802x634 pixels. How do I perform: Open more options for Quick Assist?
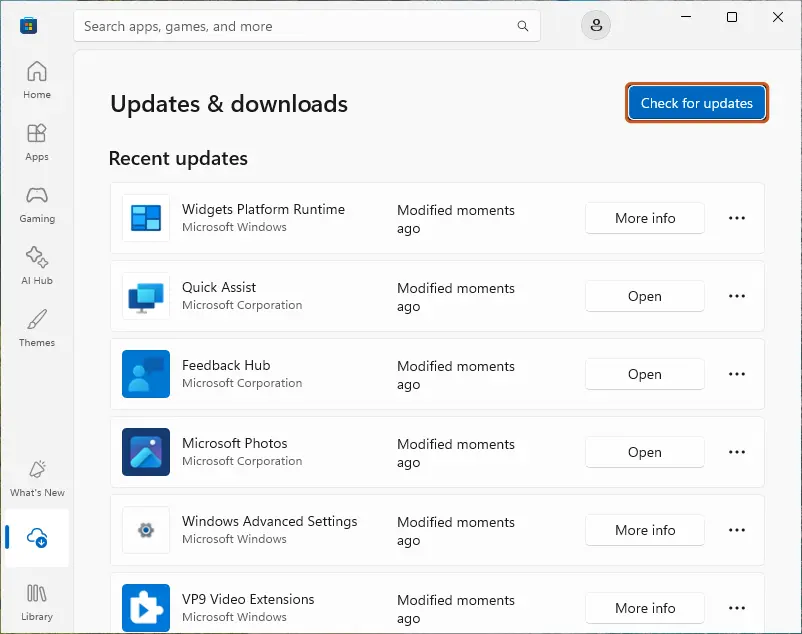(737, 296)
